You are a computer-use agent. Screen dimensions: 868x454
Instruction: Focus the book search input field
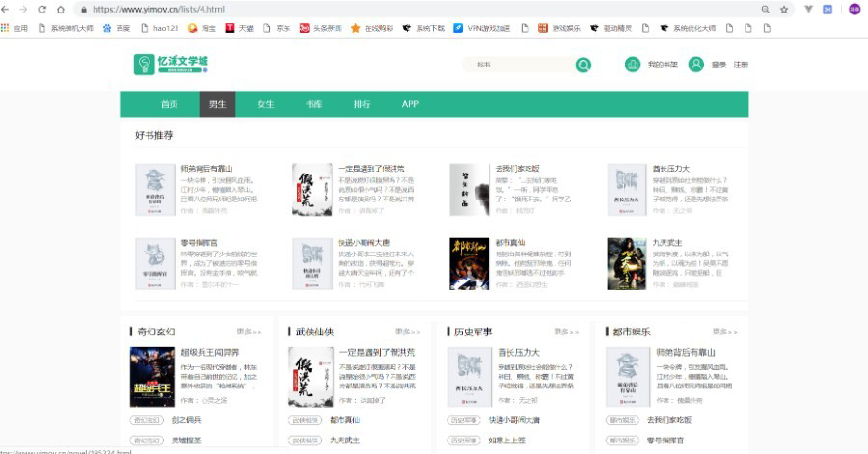[x=519, y=65]
